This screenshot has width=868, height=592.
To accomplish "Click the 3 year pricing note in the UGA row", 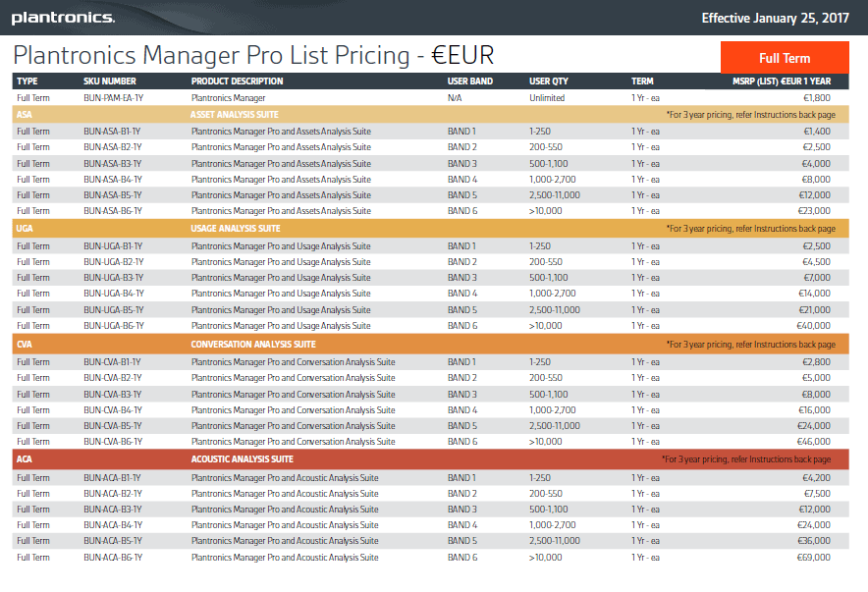I will (750, 229).
